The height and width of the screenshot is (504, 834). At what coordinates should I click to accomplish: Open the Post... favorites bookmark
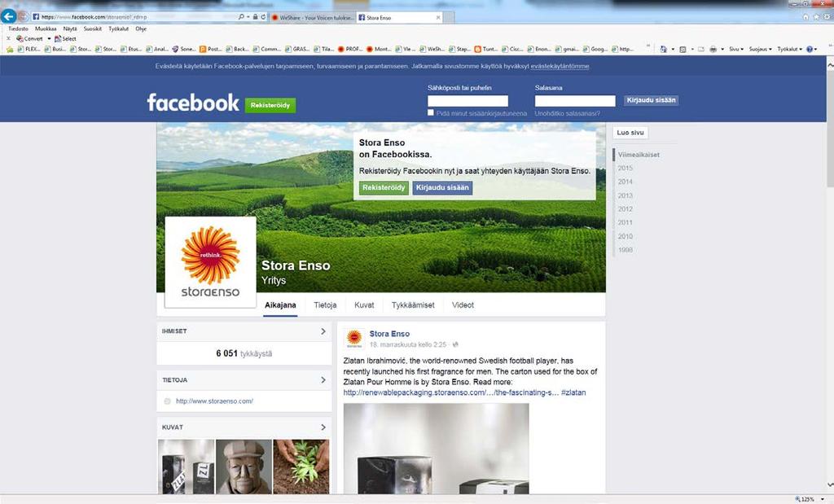(211, 50)
